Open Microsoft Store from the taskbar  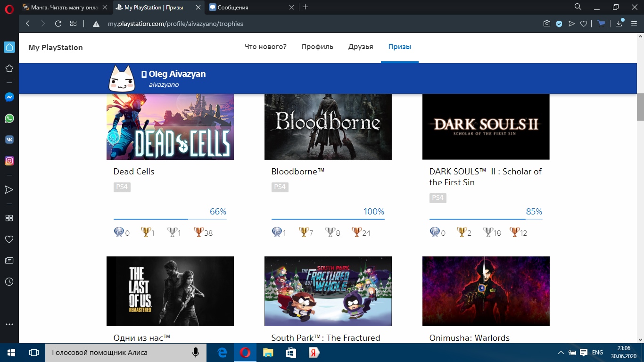[x=291, y=353]
